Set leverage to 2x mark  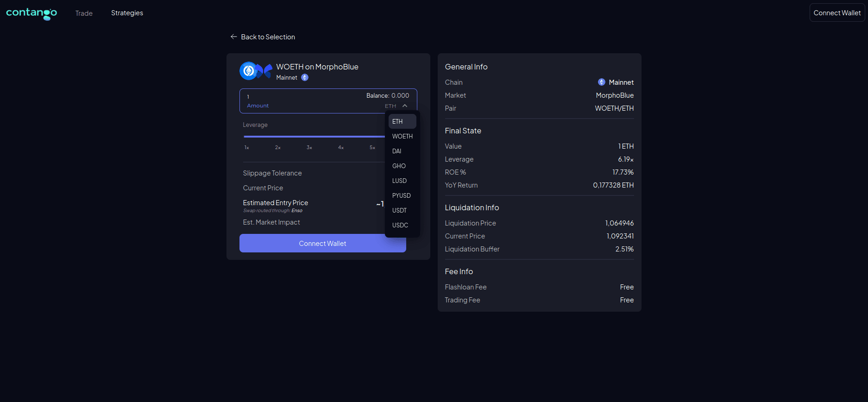[x=278, y=147]
